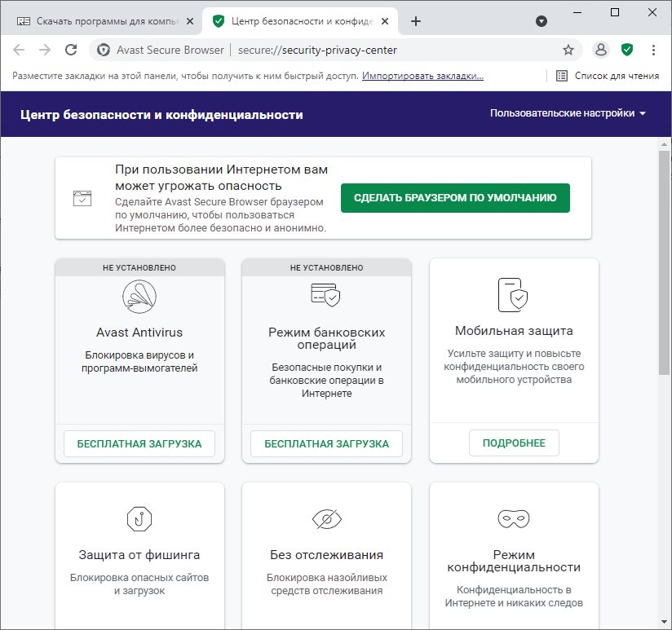This screenshot has width=672, height=630.
Task: Open a new tab with the plus button
Action: 416,21
